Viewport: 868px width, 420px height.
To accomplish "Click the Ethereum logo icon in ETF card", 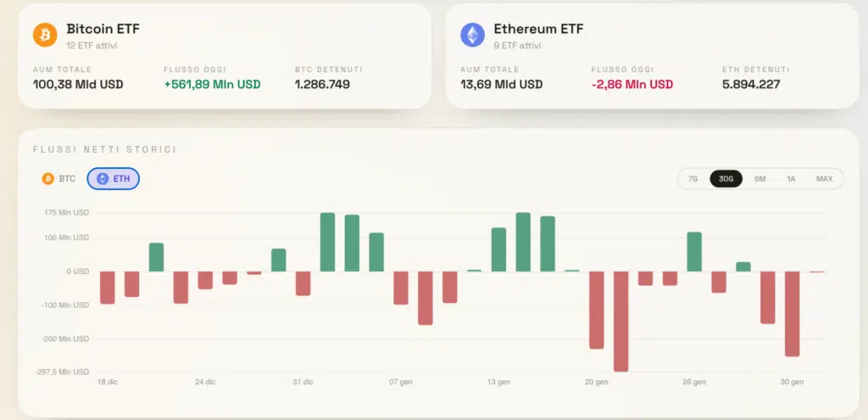I will click(472, 35).
